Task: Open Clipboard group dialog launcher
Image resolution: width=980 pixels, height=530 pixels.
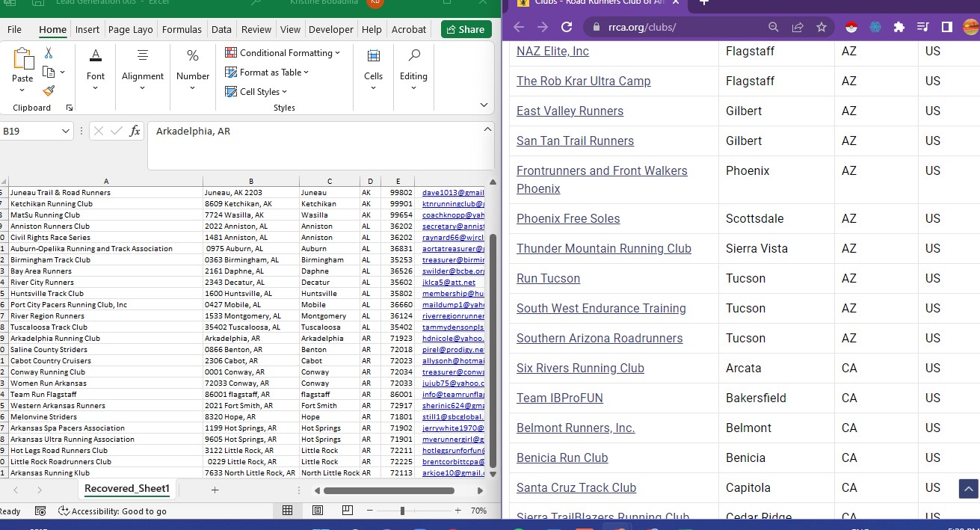Action: tap(70, 108)
